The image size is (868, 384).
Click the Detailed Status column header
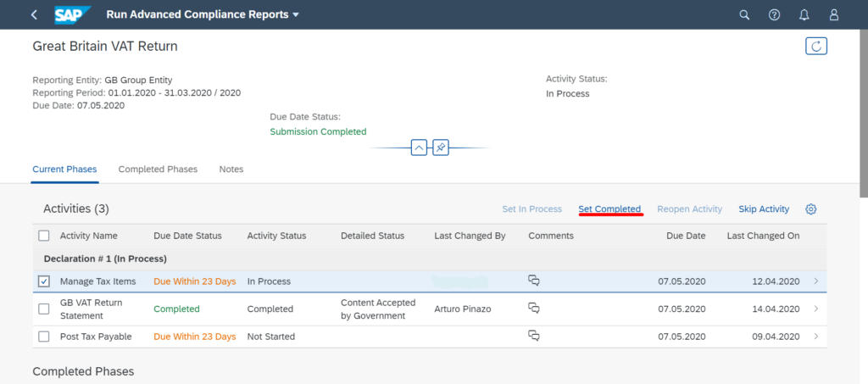pyautogui.click(x=373, y=236)
